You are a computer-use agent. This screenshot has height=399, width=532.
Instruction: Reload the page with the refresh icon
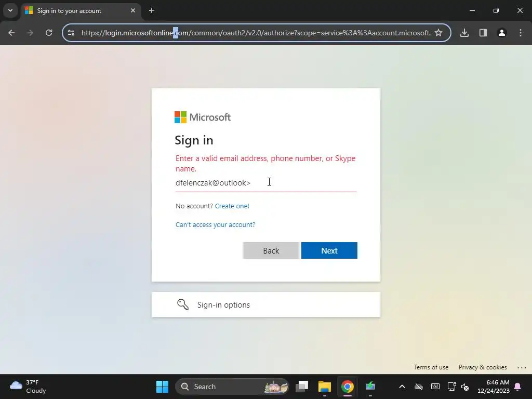tap(49, 33)
